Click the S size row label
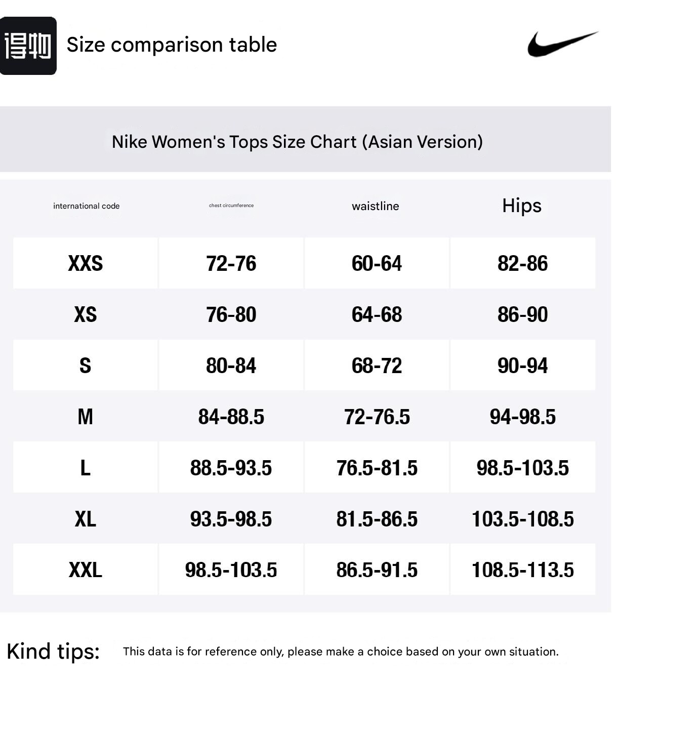Viewport: 700px width, 731px height. [x=85, y=365]
